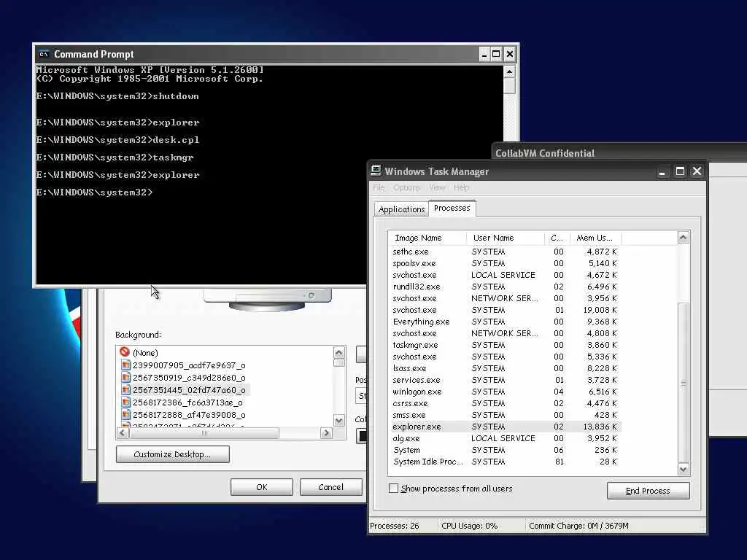Click the Processes: 26 status entry

pos(395,526)
